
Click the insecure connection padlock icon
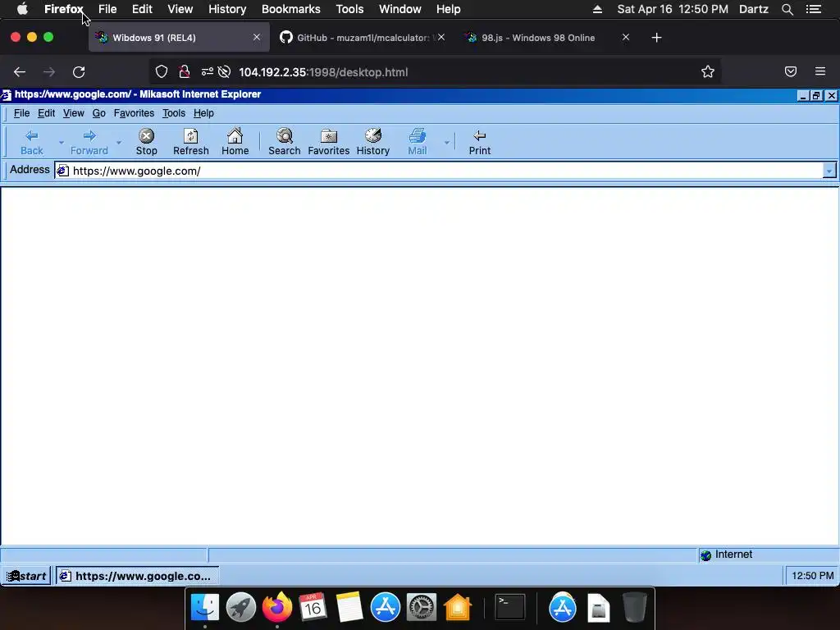[x=185, y=72]
